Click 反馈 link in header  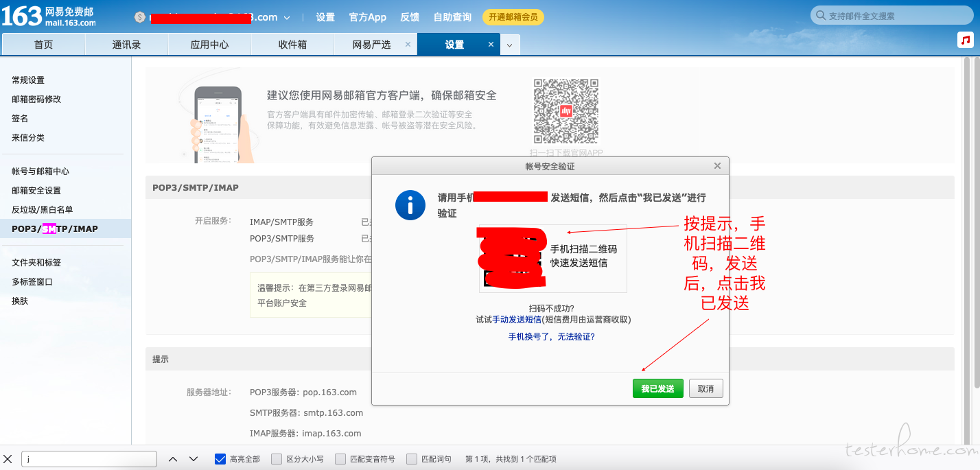click(410, 17)
